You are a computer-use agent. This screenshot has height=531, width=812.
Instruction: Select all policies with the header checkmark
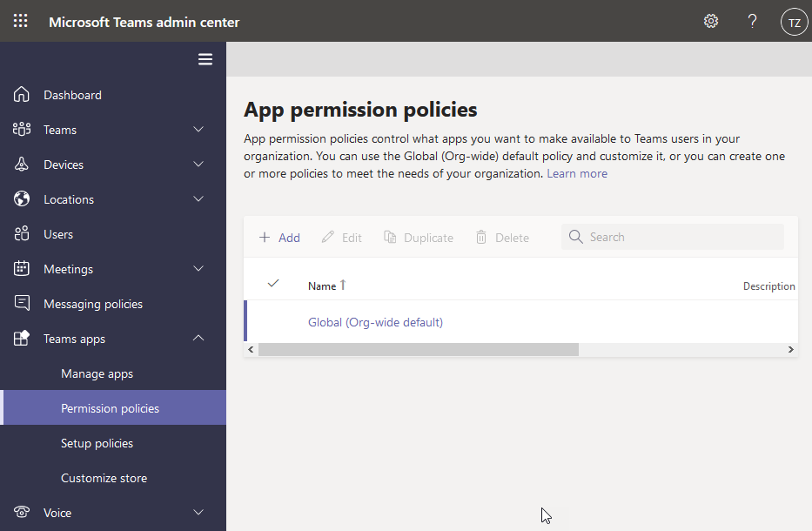click(273, 284)
